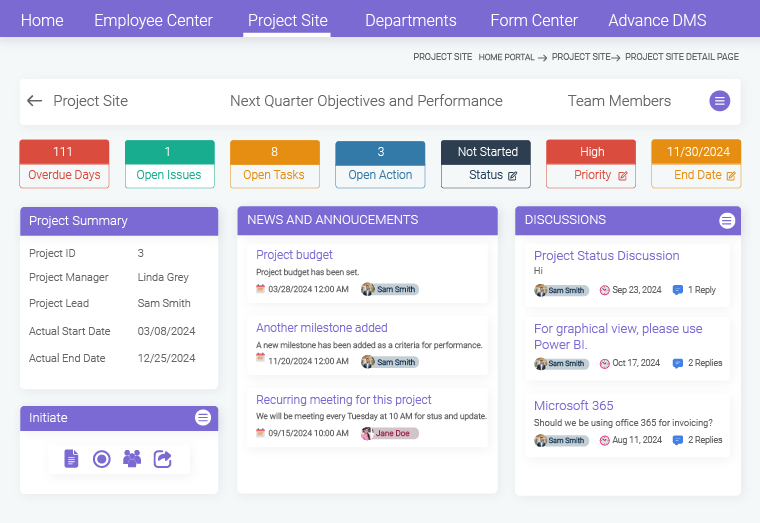Viewport: 760px width, 523px height.
Task: Click Sam Smith avatar on Another milestone news
Action: [368, 362]
